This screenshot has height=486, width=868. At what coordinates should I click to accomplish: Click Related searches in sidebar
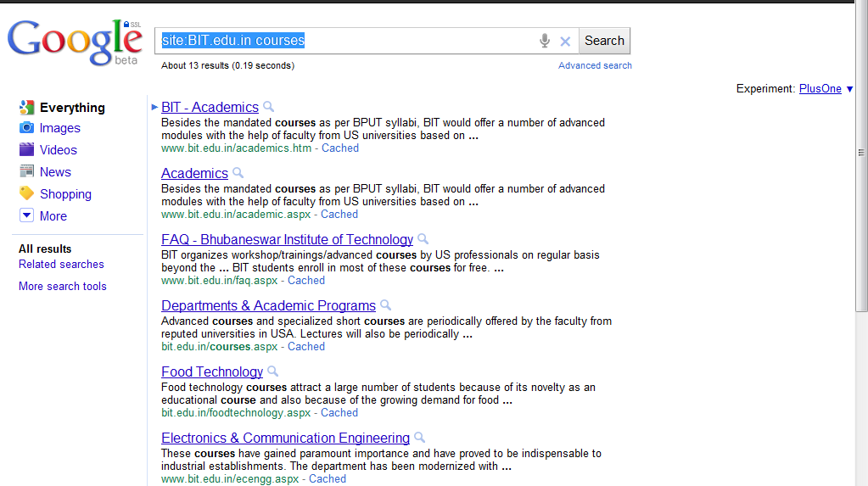pos(61,264)
